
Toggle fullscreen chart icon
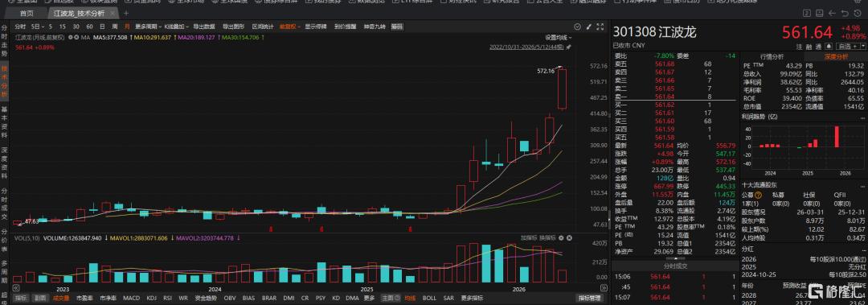pos(600,26)
